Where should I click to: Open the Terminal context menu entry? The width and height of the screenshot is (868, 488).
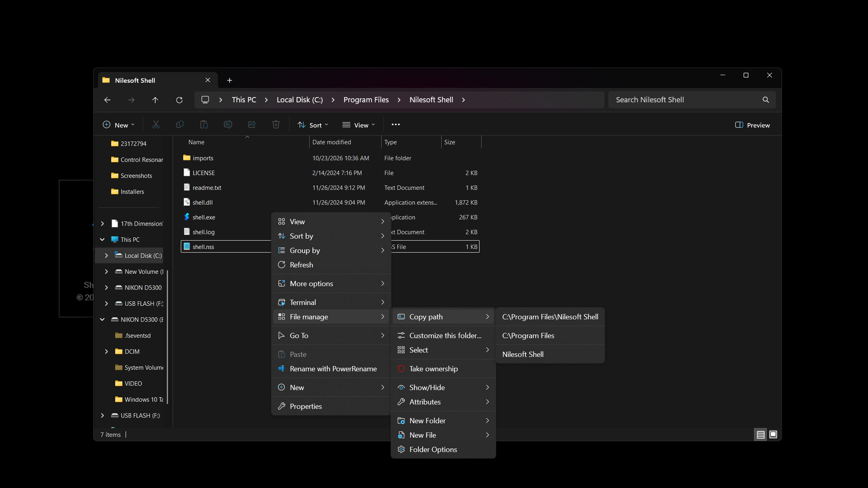click(331, 303)
